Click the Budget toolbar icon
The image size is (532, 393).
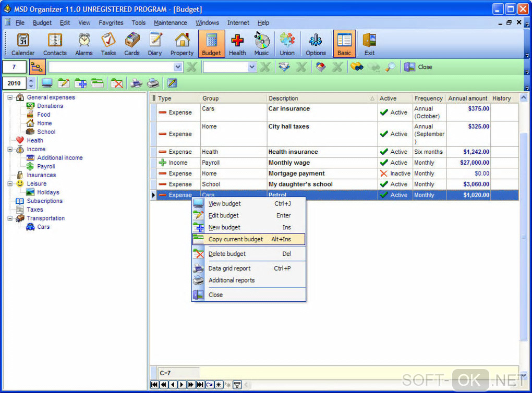click(211, 44)
